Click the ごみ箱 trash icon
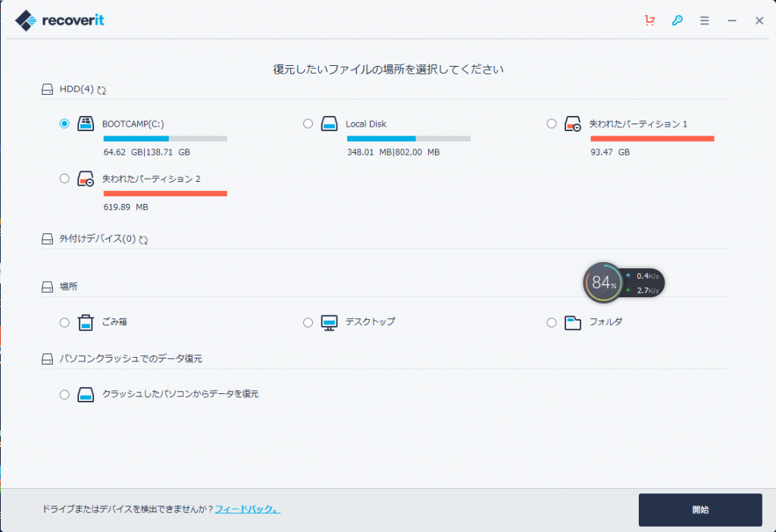 [x=86, y=322]
